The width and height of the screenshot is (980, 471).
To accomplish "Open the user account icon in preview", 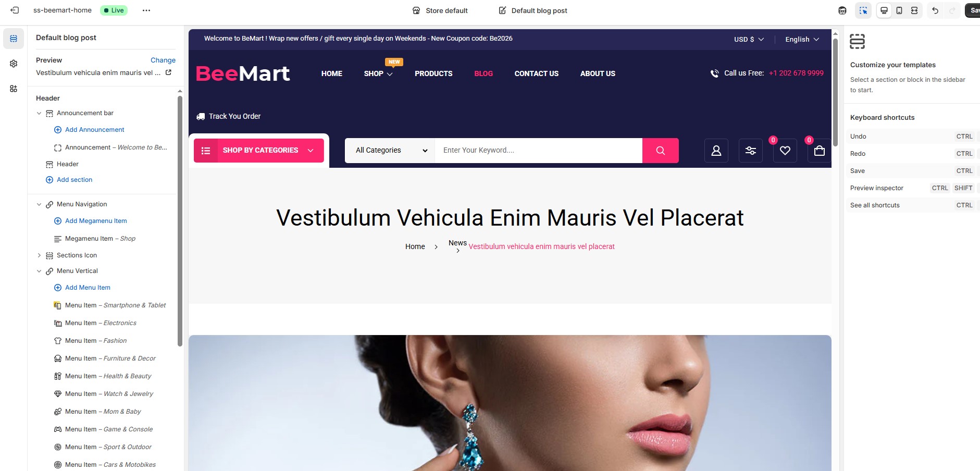I will pos(716,151).
